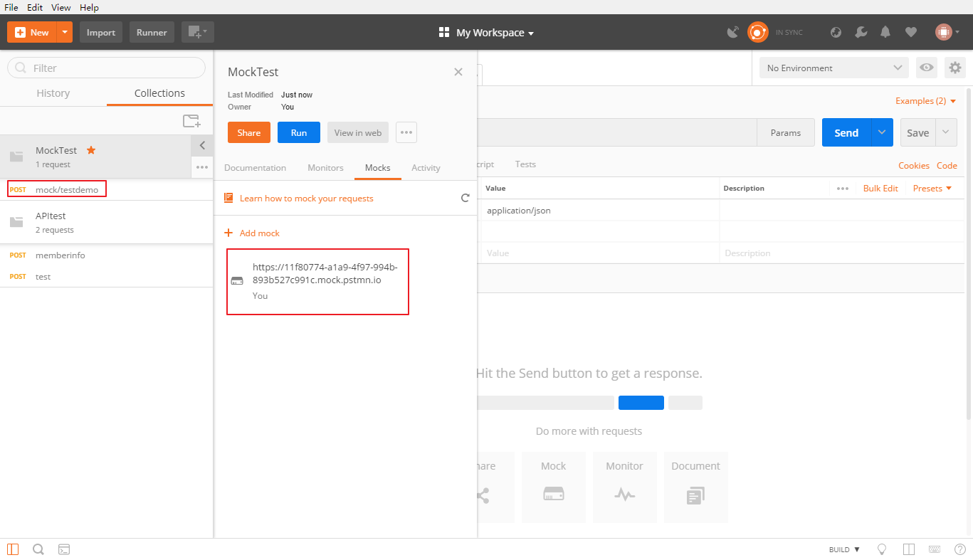Screen dimensions: 973x560
Task: Click the Save button
Action: 917,132
